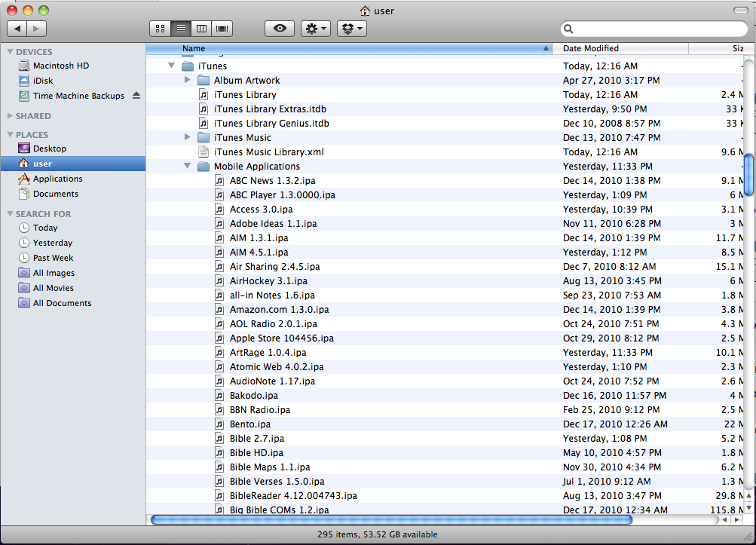
Task: Expand the iTunes Music folder
Action: [x=188, y=137]
